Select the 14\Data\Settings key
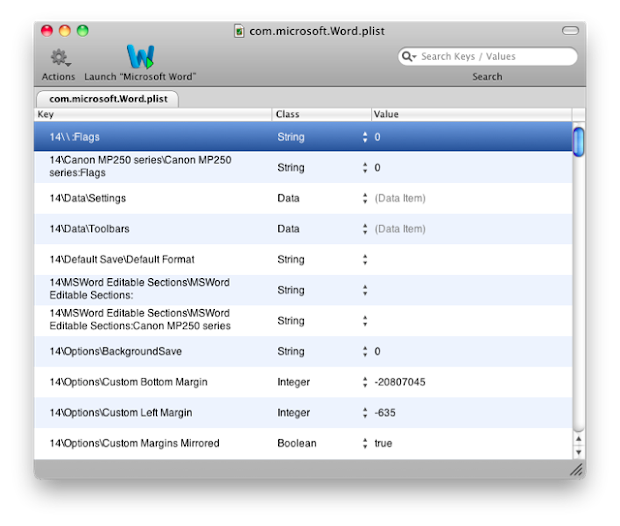The width and height of the screenshot is (620, 526). pyautogui.click(x=87, y=198)
